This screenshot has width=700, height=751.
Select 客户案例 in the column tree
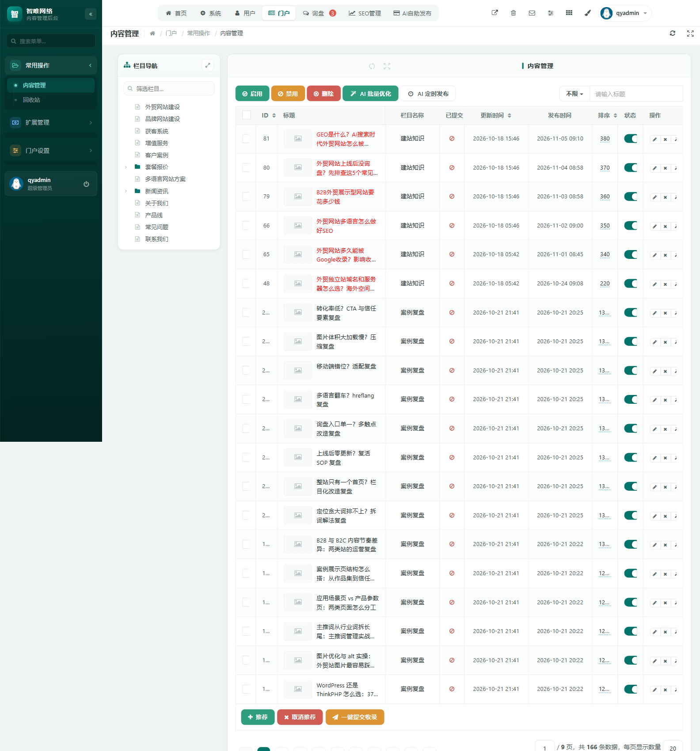157,155
